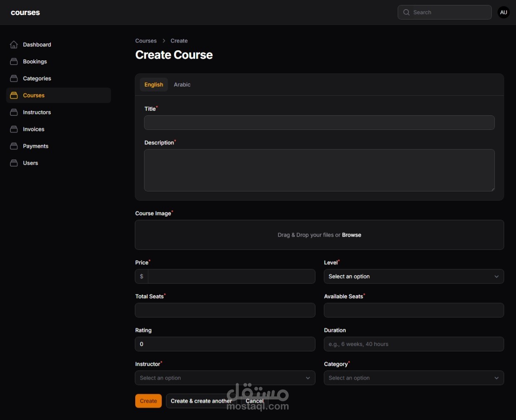Click the Total Seats label

point(150,296)
